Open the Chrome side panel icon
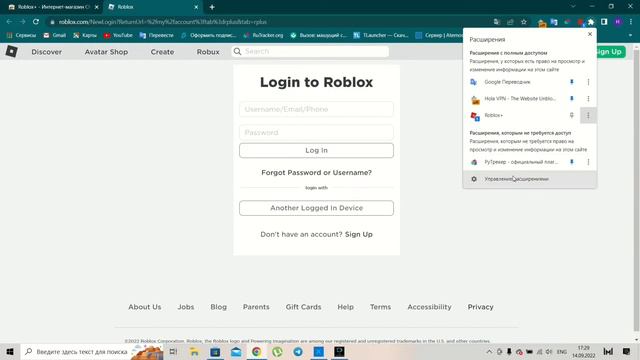640x360 pixels. pyautogui.click(x=604, y=22)
